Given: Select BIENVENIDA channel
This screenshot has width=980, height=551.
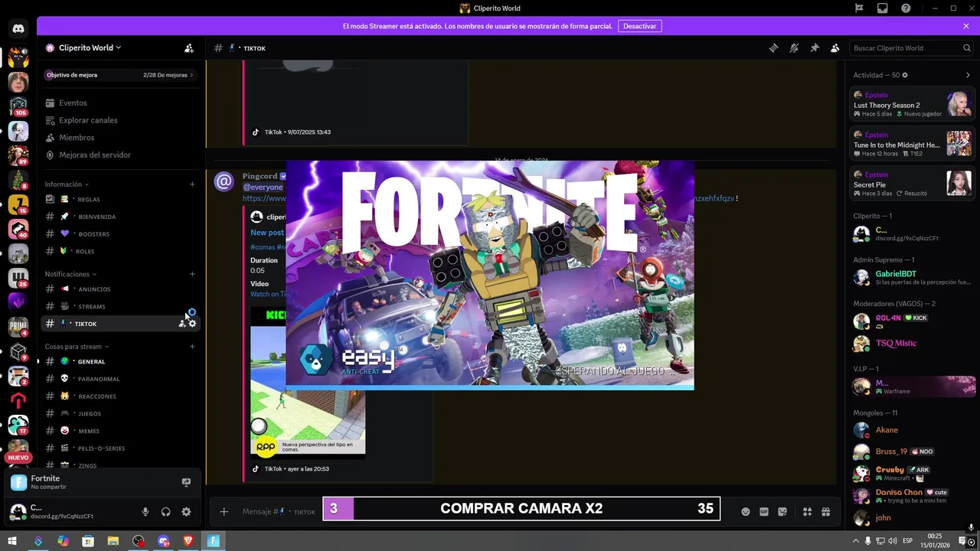Looking at the screenshot, I should click(x=120, y=217).
